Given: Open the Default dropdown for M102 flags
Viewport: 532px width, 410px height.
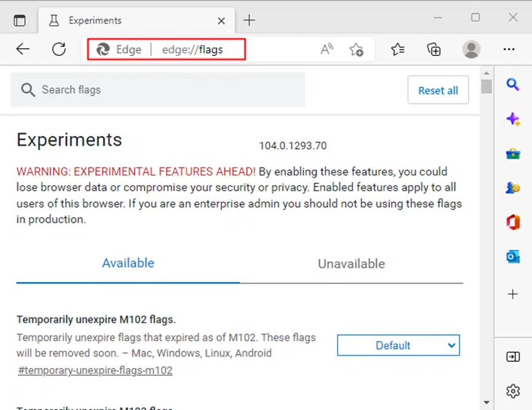Looking at the screenshot, I should point(399,345).
